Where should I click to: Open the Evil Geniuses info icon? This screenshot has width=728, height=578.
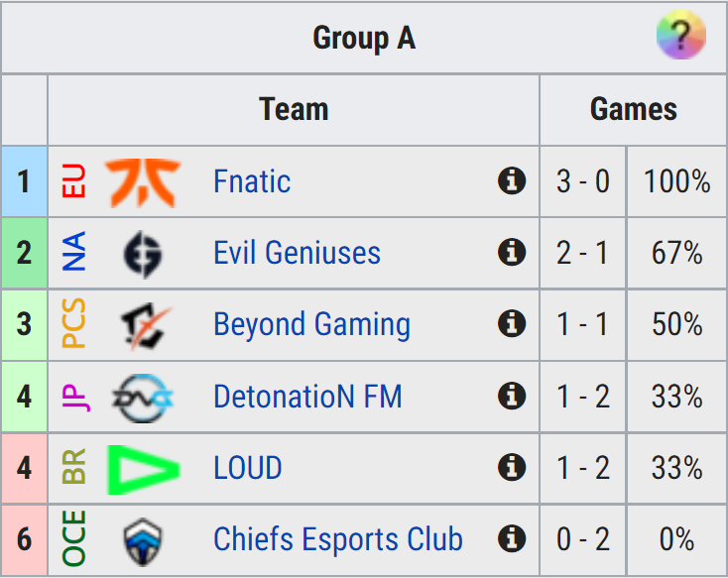pyautogui.click(x=512, y=252)
